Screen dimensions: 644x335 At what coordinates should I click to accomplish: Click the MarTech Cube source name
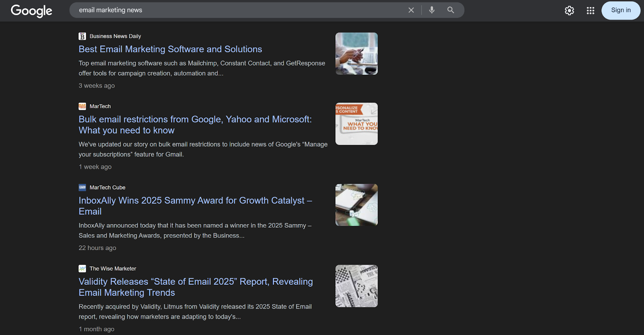coord(107,187)
